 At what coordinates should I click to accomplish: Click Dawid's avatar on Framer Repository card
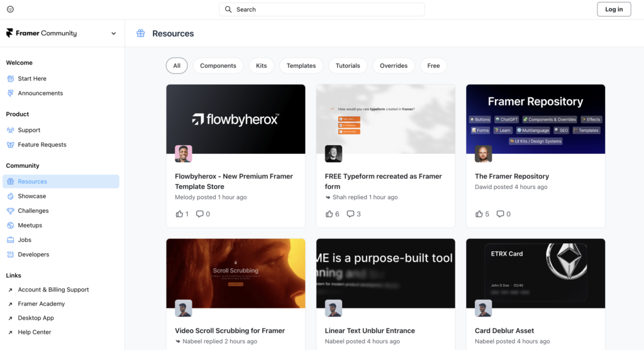[484, 154]
